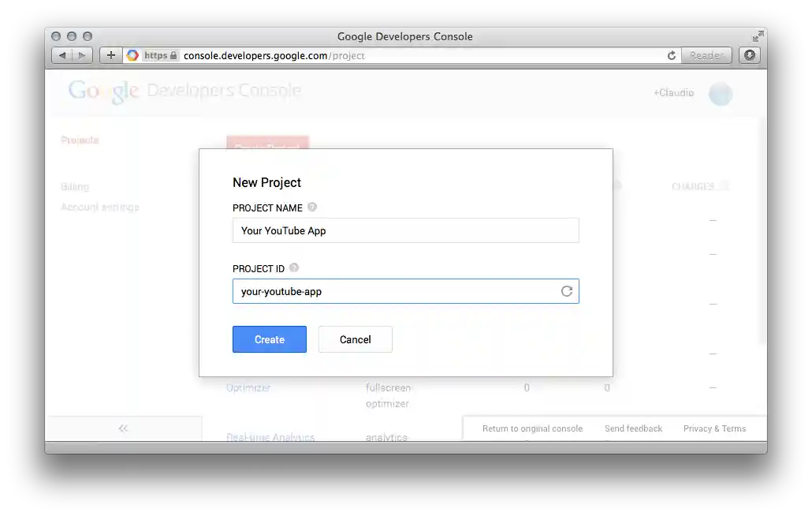Reload the page with reload icon

(x=671, y=55)
